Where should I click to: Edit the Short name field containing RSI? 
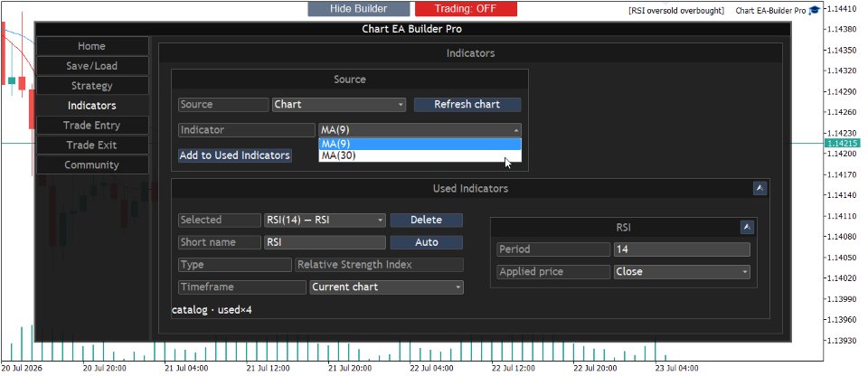[325, 242]
